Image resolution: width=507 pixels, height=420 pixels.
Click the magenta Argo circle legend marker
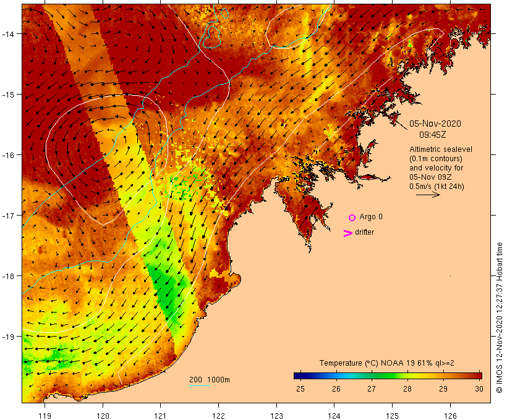pyautogui.click(x=352, y=217)
